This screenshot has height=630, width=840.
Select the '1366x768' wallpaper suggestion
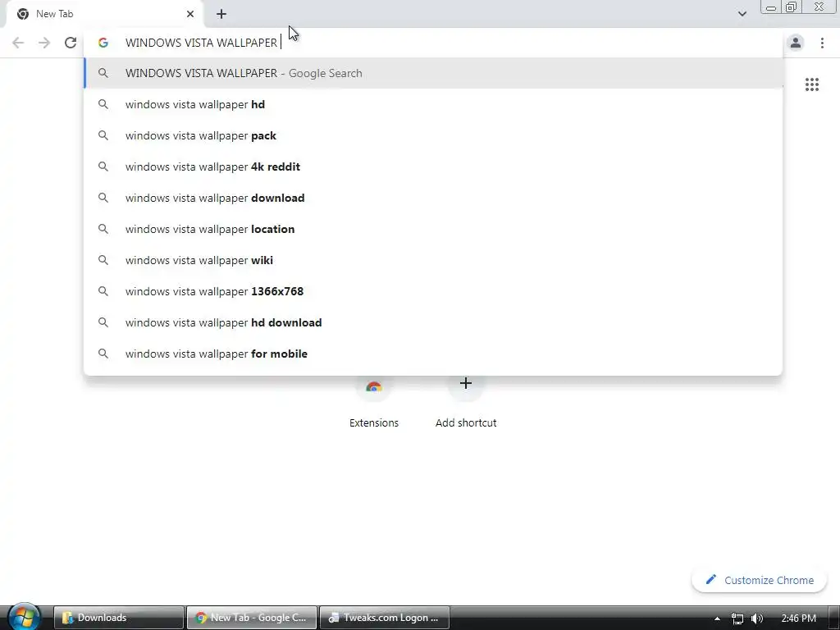[x=433, y=291]
